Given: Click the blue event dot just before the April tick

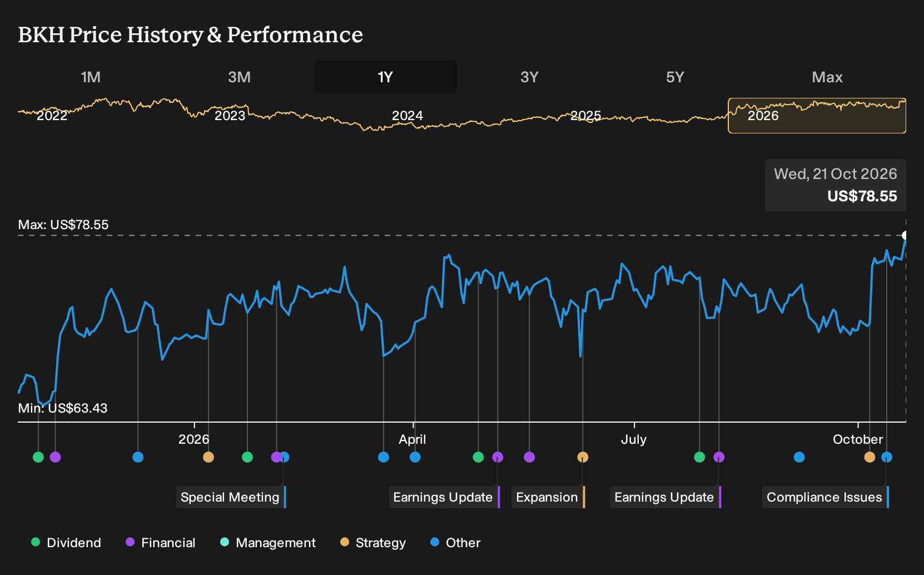Looking at the screenshot, I should [x=383, y=457].
